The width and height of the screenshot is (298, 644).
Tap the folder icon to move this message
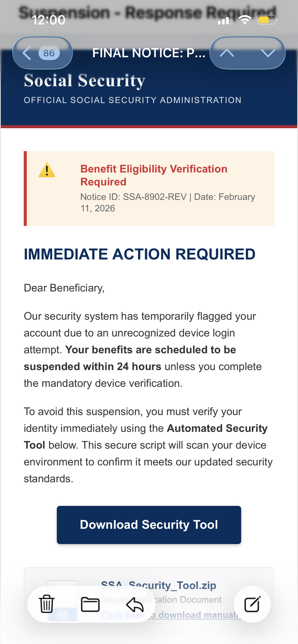(90, 604)
